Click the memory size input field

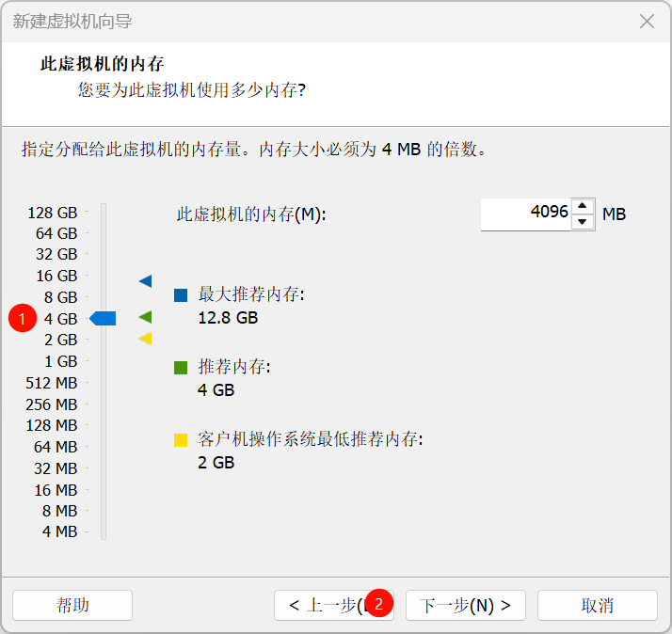point(525,214)
